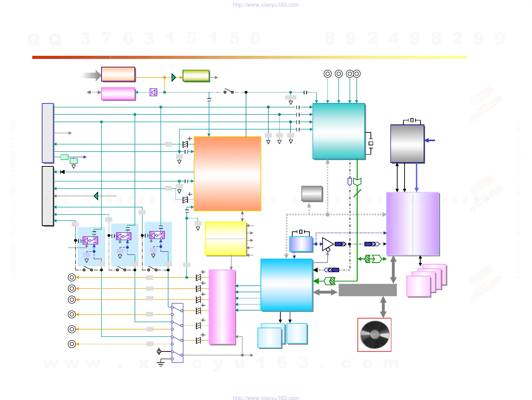
Task: Select the thick gray arrow entering the peach block
Action: (91, 76)
